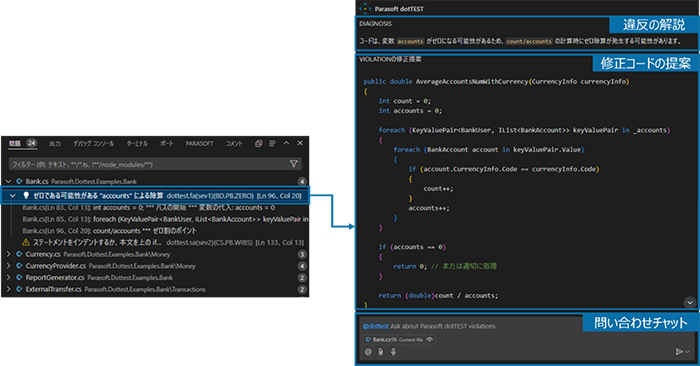Select the ExternalTransfer.cs file name
This screenshot has width=700, height=366.
click(x=54, y=289)
